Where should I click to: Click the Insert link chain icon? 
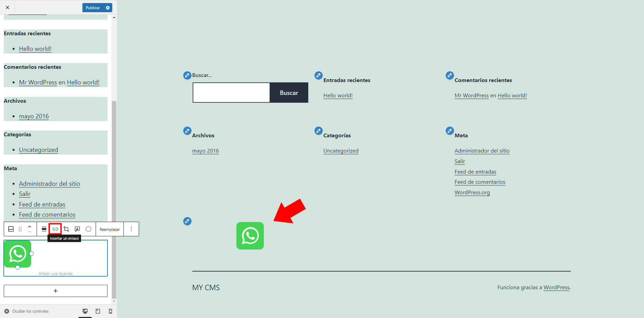(x=55, y=229)
